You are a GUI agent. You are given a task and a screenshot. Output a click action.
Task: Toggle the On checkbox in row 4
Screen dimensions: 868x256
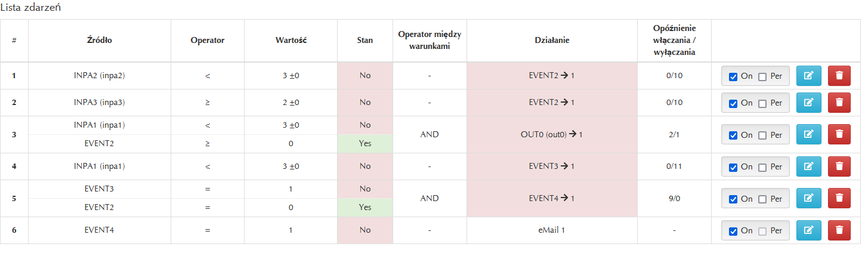733,167
